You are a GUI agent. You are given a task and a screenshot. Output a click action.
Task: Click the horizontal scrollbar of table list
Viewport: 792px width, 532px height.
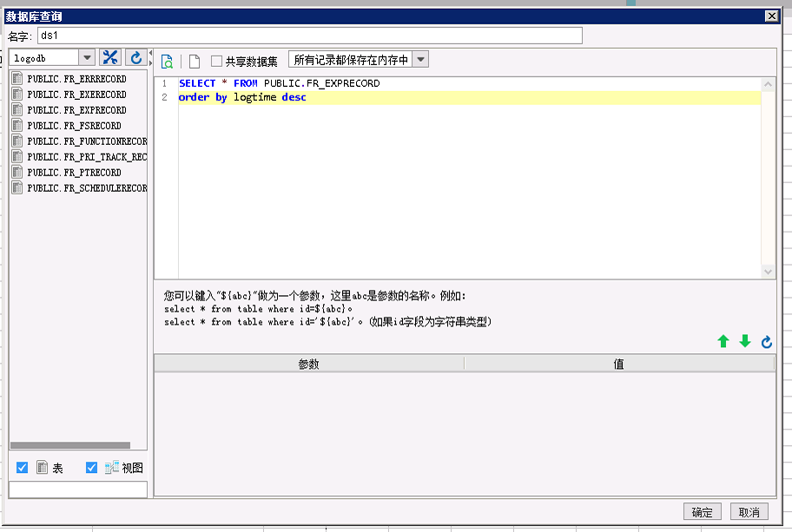pyautogui.click(x=70, y=445)
